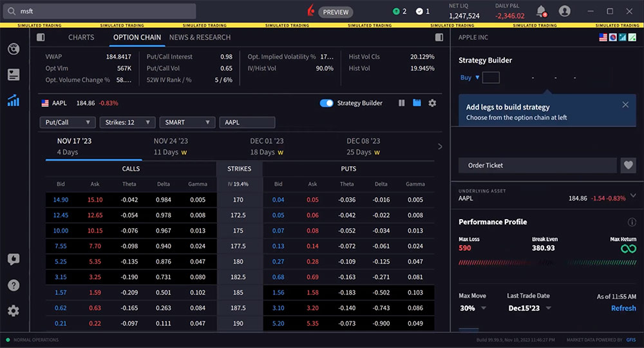Click call ask 1.59 at strike 185
644x348 pixels.
(95, 293)
